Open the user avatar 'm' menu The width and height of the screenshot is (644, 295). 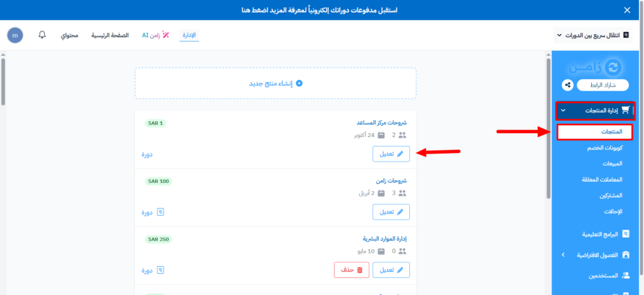(15, 35)
